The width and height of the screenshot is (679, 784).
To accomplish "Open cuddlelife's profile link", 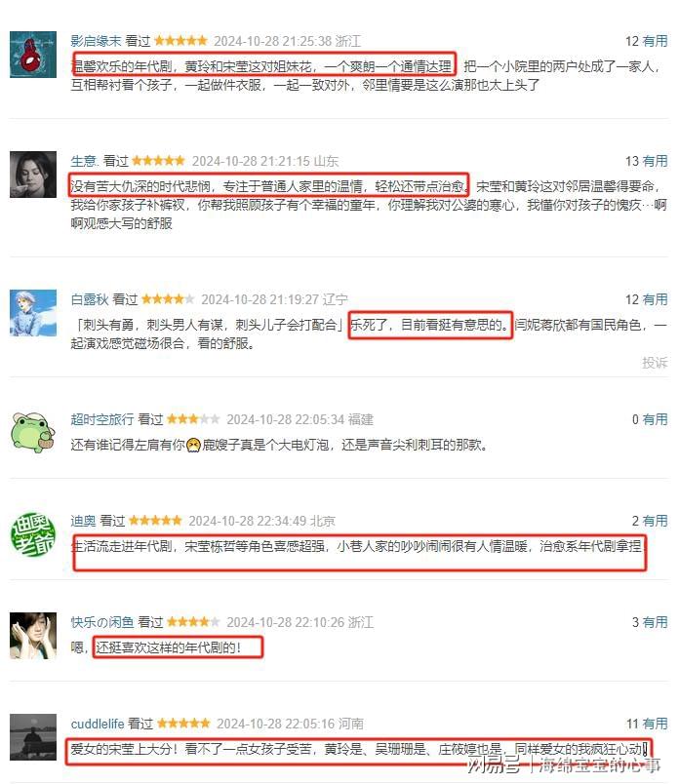I will (x=98, y=724).
